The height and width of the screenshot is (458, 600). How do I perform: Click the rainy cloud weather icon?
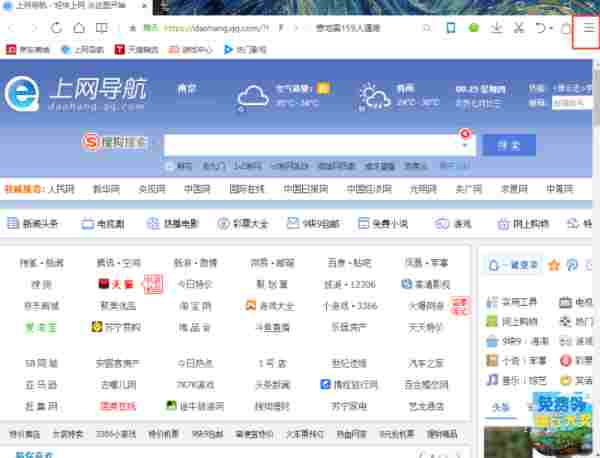(x=375, y=97)
